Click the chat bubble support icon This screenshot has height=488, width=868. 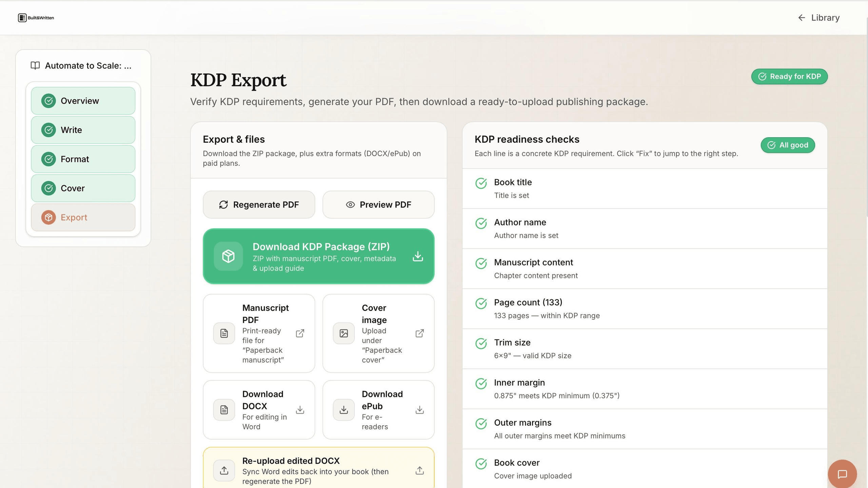(x=842, y=474)
